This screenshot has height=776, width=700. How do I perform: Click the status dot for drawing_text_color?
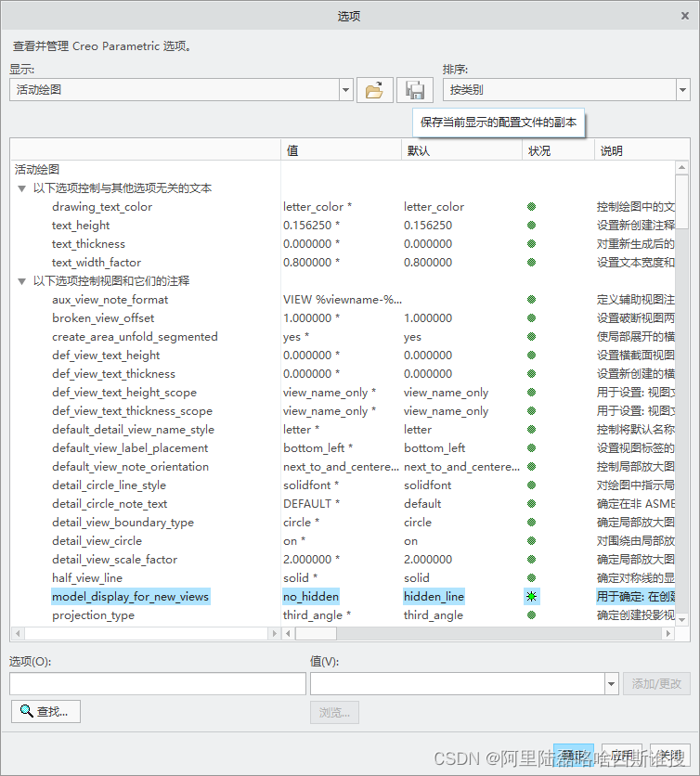click(x=532, y=207)
